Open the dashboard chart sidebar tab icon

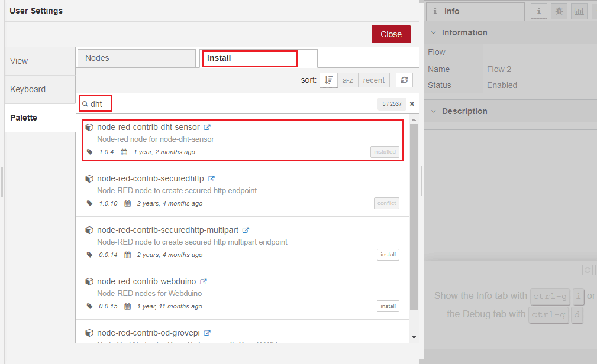[x=579, y=11]
